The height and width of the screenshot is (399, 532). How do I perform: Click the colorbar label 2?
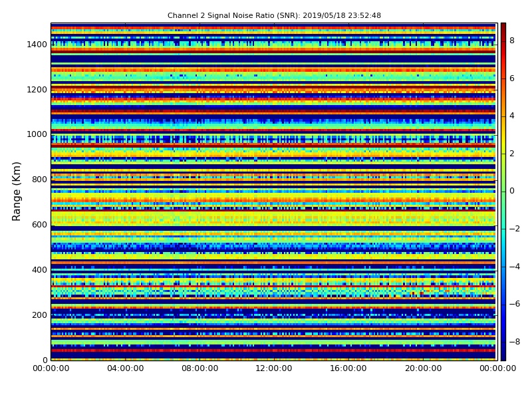pos(512,154)
